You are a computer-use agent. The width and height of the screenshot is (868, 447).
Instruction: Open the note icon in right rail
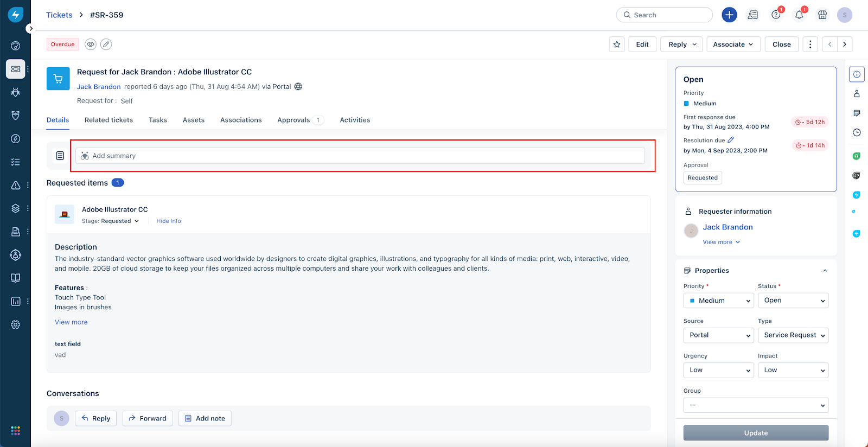(x=857, y=113)
